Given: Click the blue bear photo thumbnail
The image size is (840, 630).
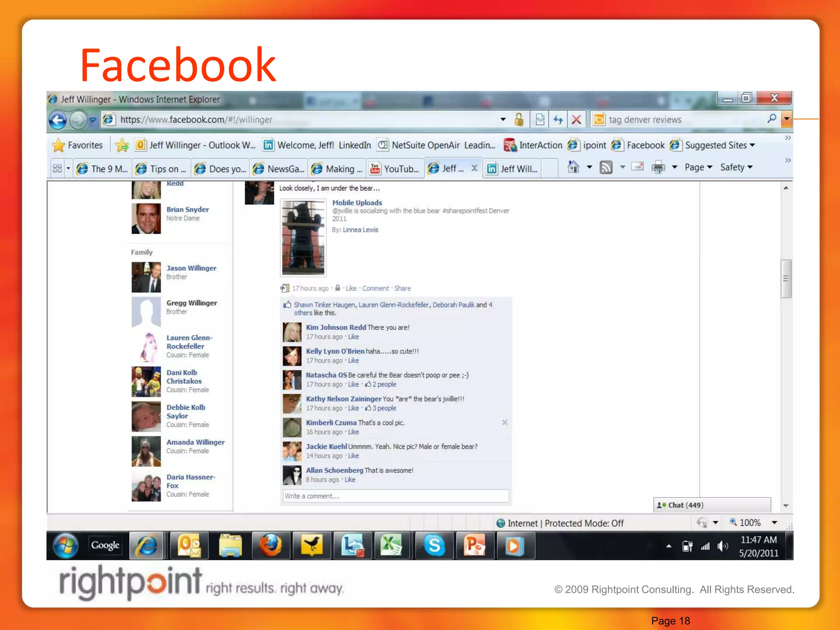Looking at the screenshot, I should [x=303, y=237].
